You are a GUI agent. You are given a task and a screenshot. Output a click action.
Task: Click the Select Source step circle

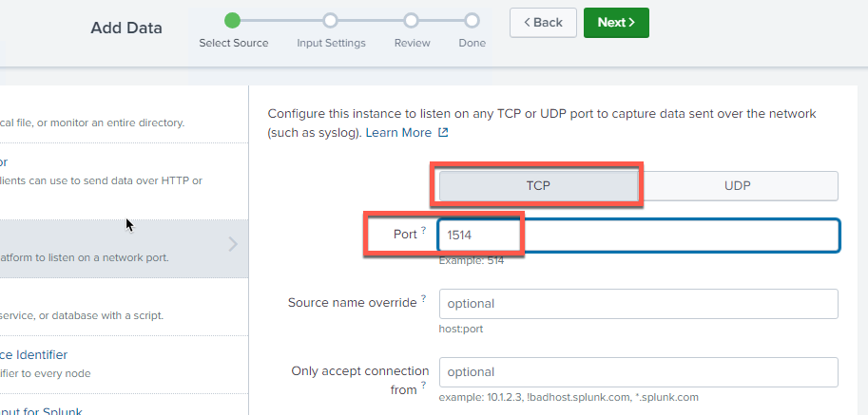coord(233,20)
